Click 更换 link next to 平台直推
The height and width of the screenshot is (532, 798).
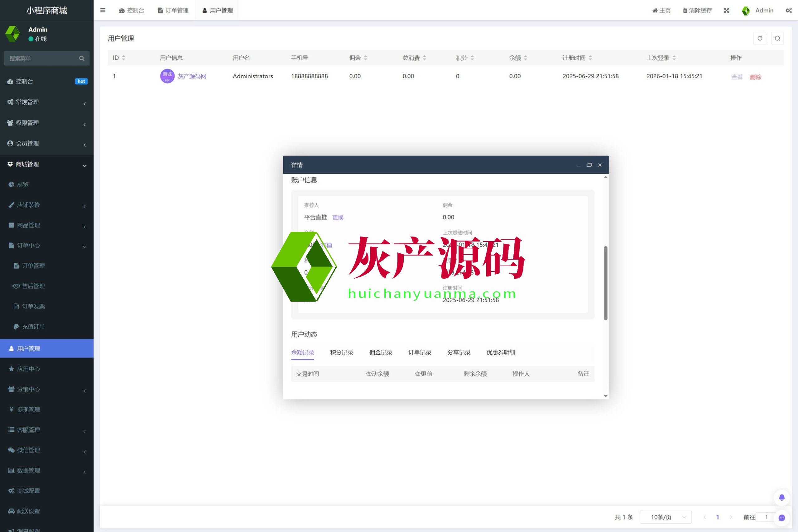[x=338, y=218]
